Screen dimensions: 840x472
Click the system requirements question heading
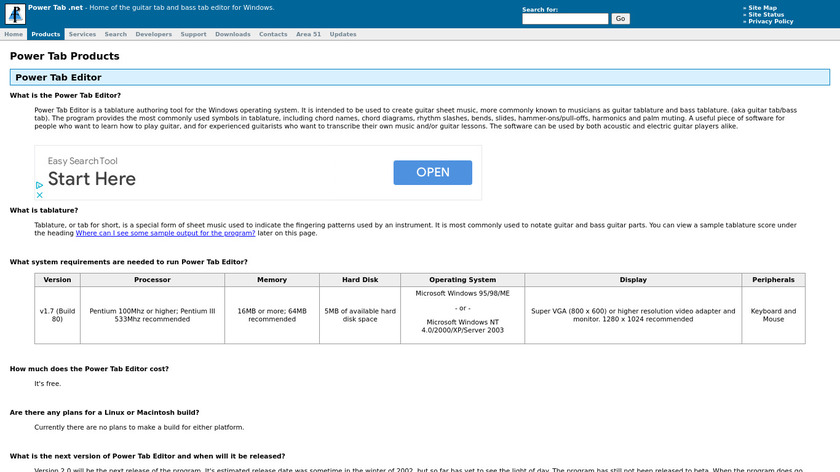(x=129, y=262)
